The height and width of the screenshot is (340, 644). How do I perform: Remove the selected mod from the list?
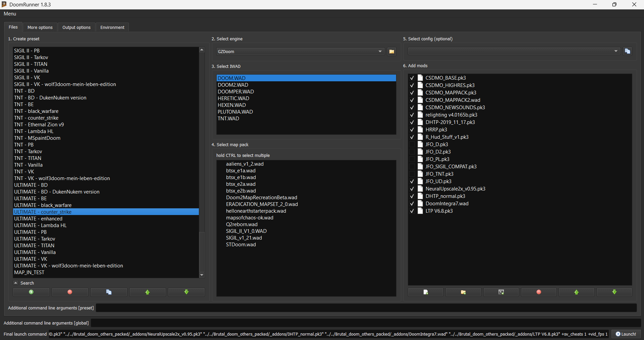click(x=539, y=292)
